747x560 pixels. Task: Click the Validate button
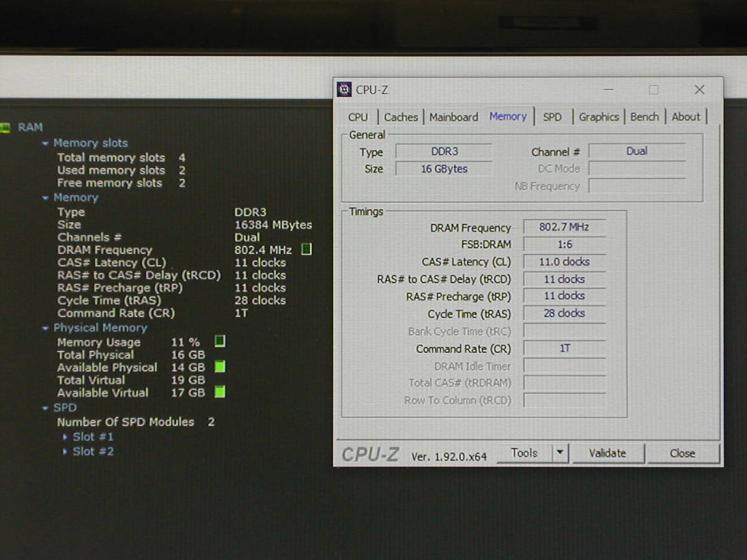point(608,453)
